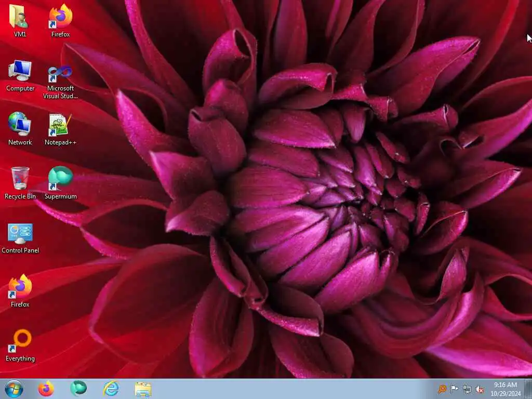The width and height of the screenshot is (532, 399).
Task: Open the Action Center flag icon
Action: click(x=454, y=389)
